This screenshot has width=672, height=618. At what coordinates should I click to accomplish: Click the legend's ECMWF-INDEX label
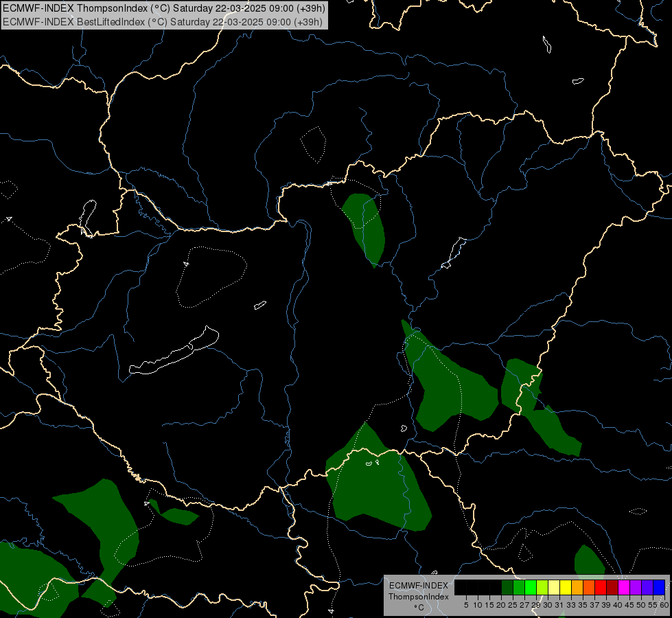tap(419, 586)
